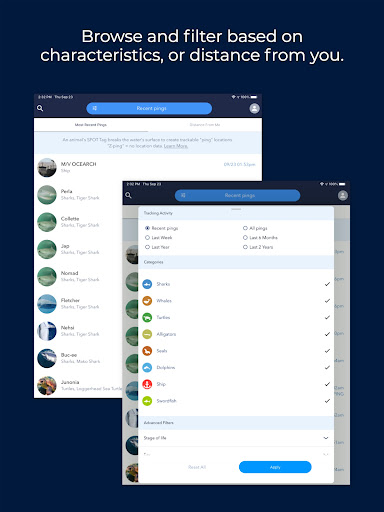Uncheck the Dolphins category checkmark
Image resolution: width=384 pixels, height=512 pixels.
click(x=327, y=367)
